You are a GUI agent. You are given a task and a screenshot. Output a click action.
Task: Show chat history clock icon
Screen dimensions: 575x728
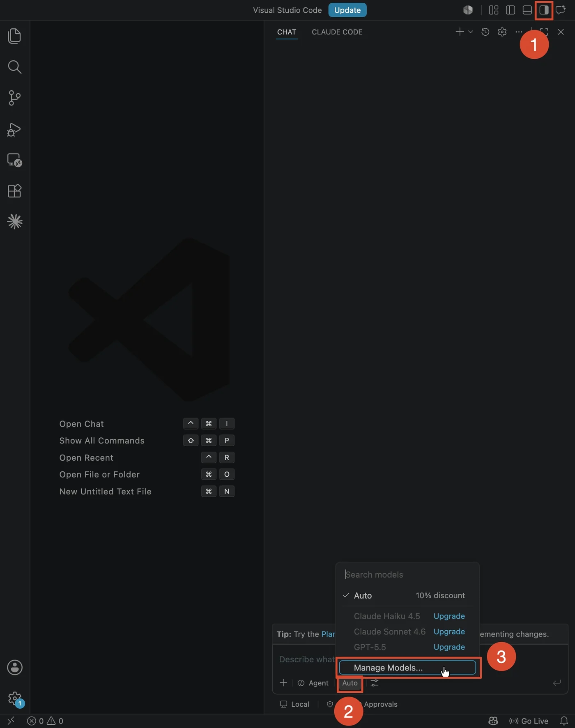pyautogui.click(x=485, y=32)
